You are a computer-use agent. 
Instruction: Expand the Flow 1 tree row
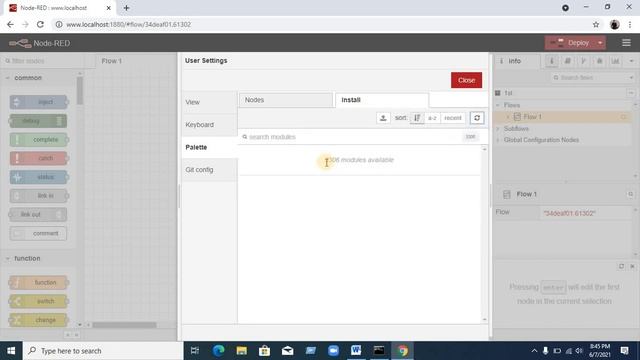[x=508, y=117]
